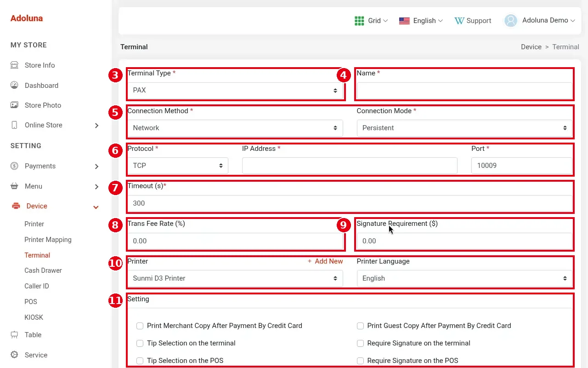Click the Table icon in sidebar
Image resolution: width=588 pixels, height=368 pixels.
pyautogui.click(x=14, y=335)
